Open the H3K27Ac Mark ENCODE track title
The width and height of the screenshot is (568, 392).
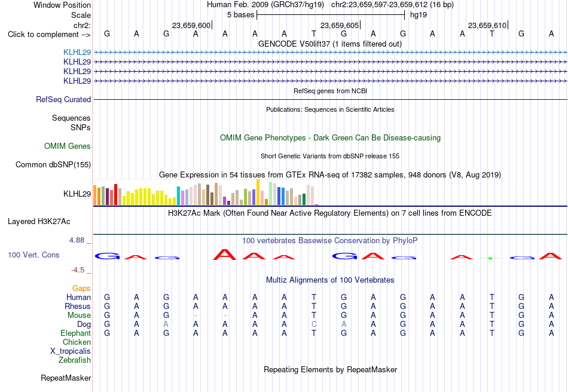(x=330, y=213)
